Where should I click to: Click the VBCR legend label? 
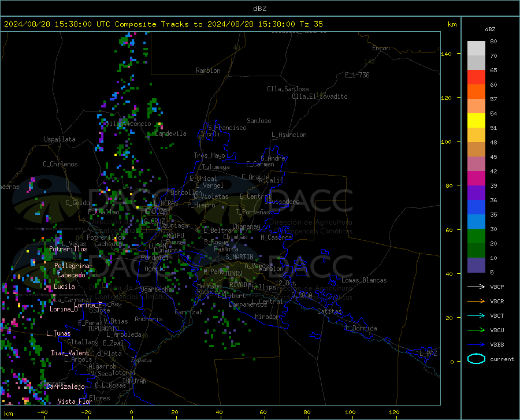tap(497, 301)
